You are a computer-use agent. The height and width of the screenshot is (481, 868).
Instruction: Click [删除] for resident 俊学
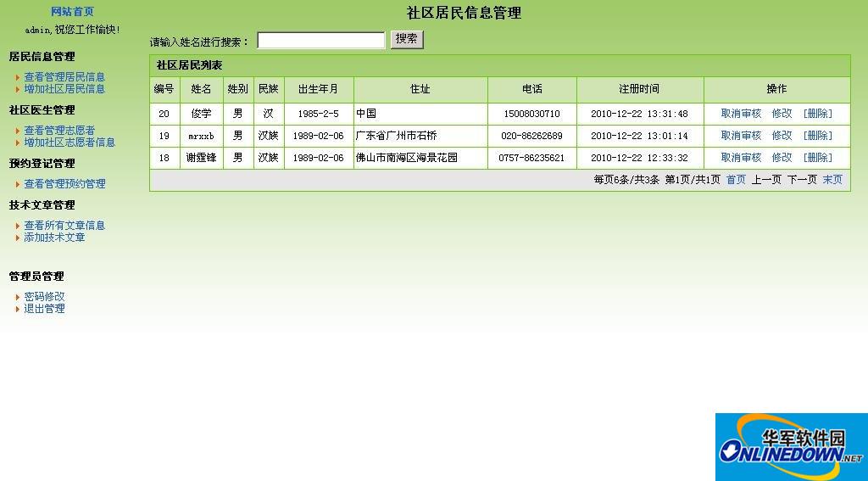coord(818,114)
